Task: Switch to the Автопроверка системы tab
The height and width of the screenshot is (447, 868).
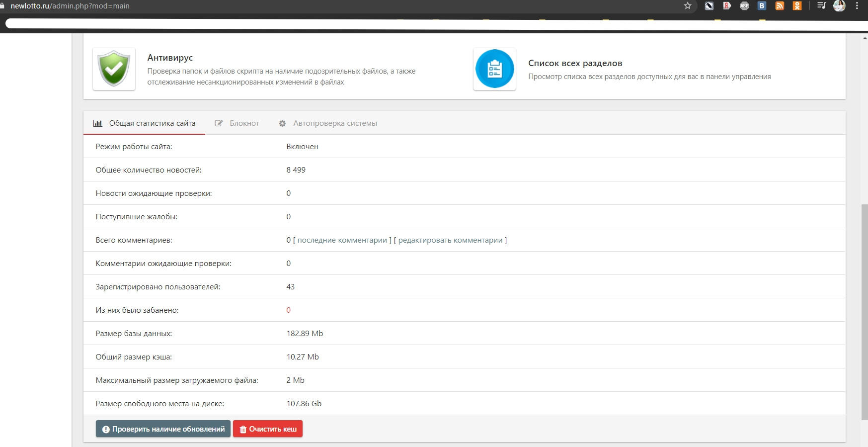Action: tap(328, 123)
